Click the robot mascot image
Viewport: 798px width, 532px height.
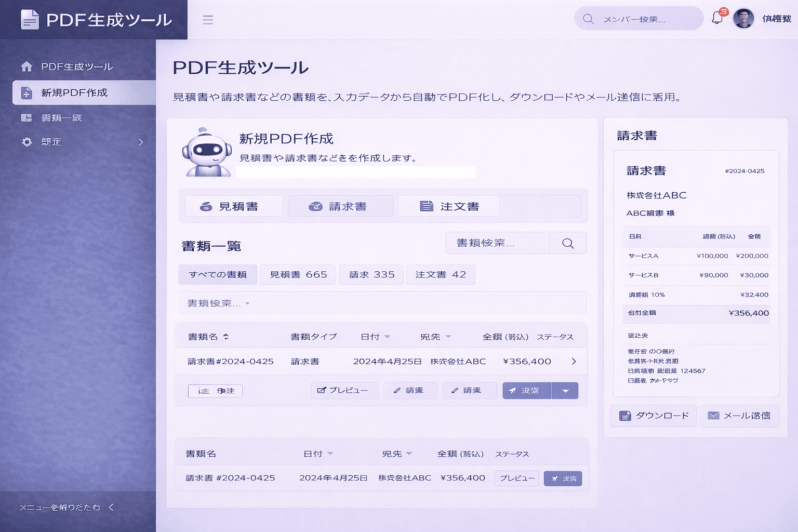(207, 152)
